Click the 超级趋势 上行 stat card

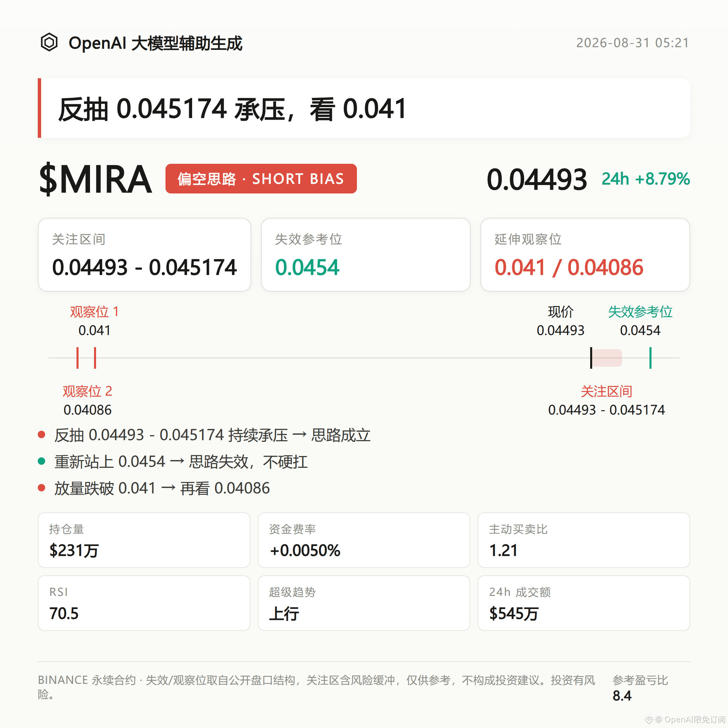364,603
